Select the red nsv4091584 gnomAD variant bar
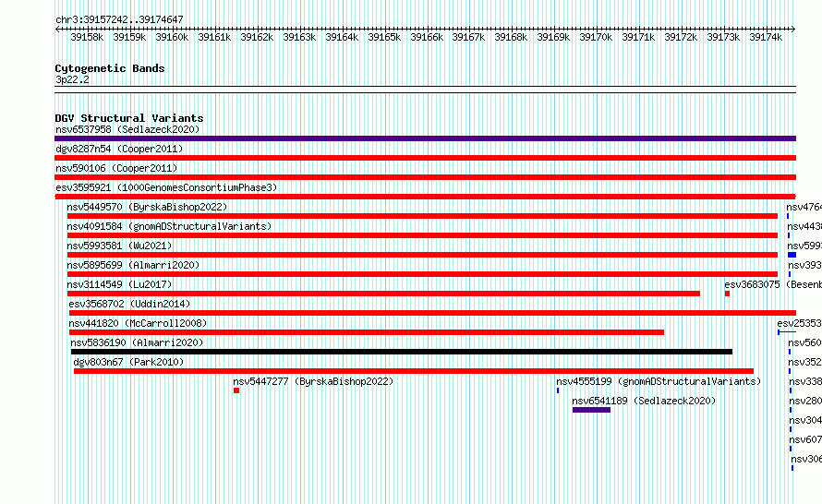Image resolution: width=822 pixels, height=504 pixels. 422,235
